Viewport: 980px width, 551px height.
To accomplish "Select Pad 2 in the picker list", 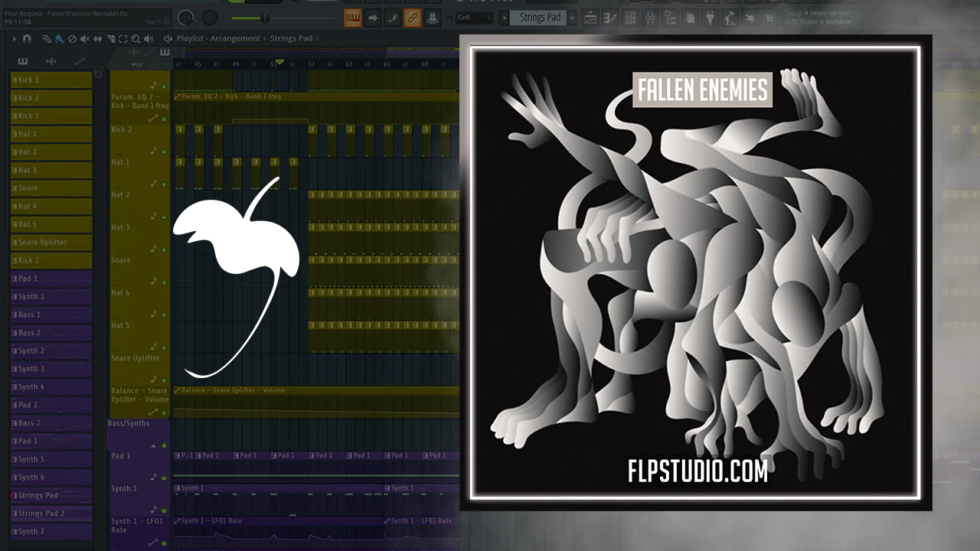I will point(51,405).
